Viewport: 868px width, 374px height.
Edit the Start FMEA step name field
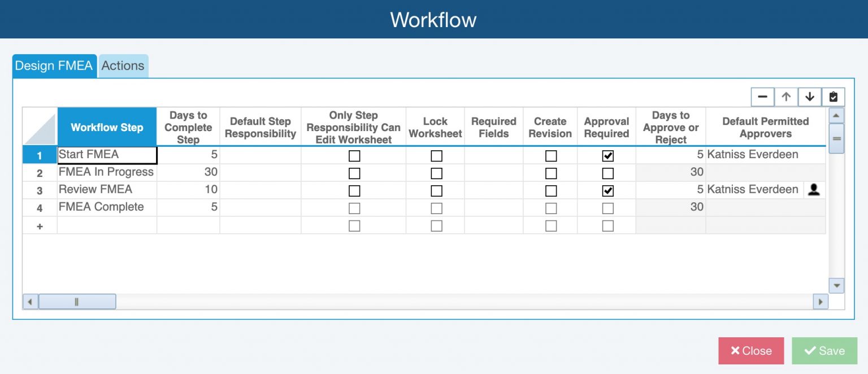pyautogui.click(x=107, y=154)
